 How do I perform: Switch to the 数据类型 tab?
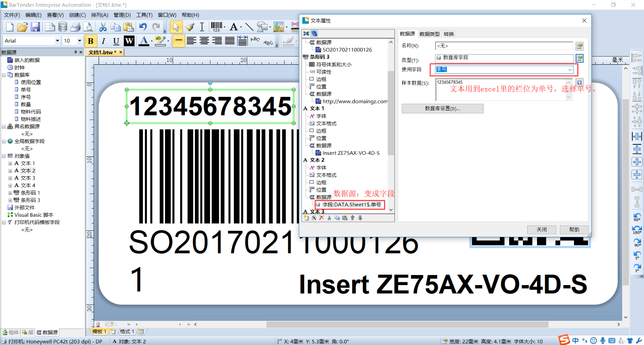coord(429,34)
